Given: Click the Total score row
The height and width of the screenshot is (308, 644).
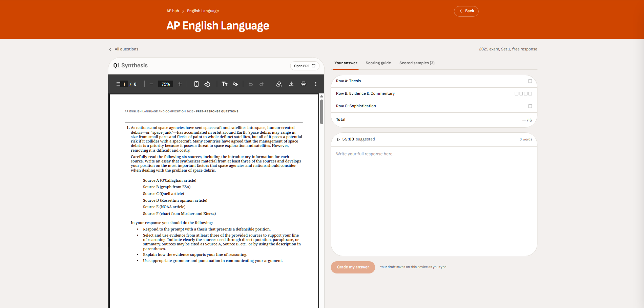Looking at the screenshot, I should pos(434,120).
